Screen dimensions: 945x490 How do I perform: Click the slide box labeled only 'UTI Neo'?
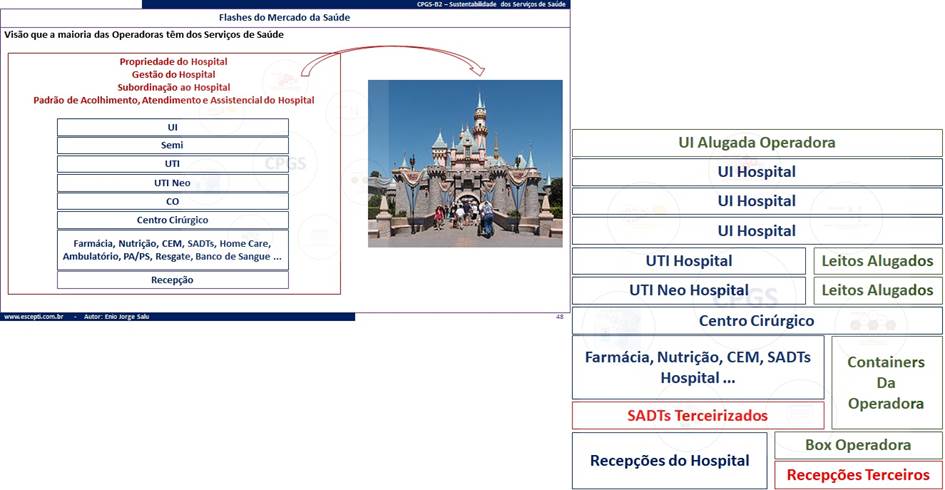[173, 183]
